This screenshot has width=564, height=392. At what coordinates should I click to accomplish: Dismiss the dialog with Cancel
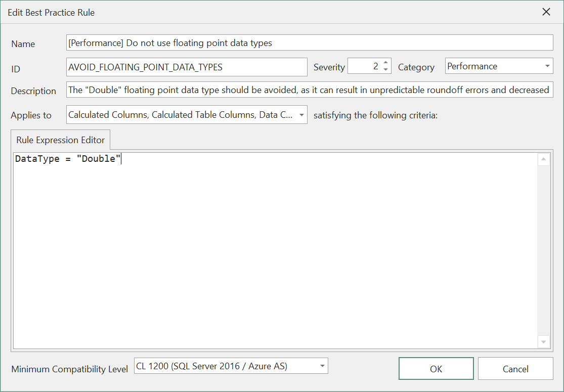click(515, 368)
